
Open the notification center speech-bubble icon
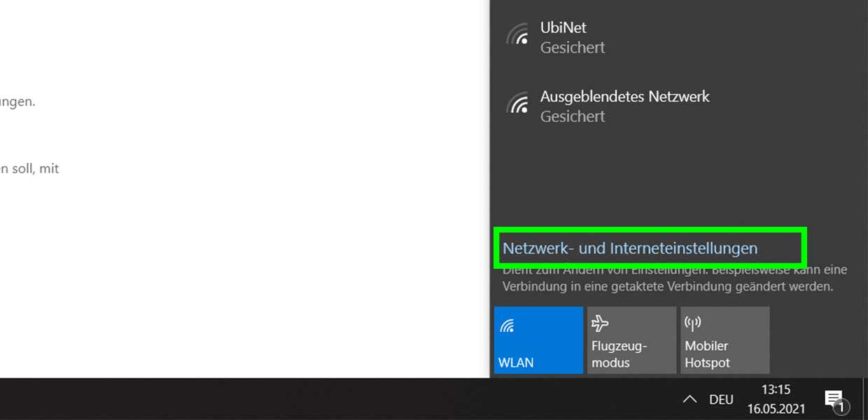pos(833,398)
